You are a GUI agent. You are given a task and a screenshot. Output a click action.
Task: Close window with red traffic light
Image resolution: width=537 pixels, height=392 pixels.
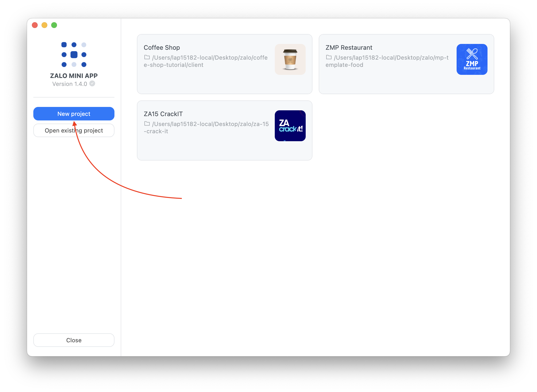[35, 25]
